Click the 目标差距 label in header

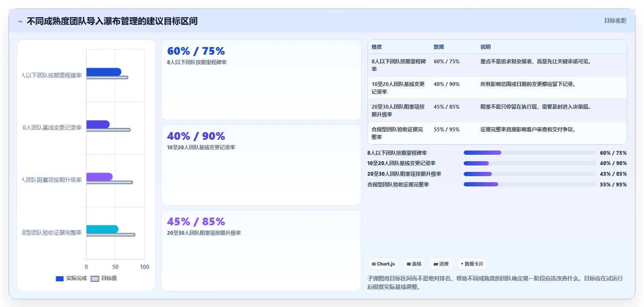tap(615, 21)
